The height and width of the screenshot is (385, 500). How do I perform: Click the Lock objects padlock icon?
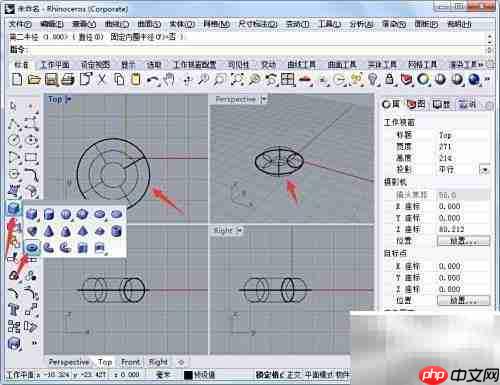389,79
